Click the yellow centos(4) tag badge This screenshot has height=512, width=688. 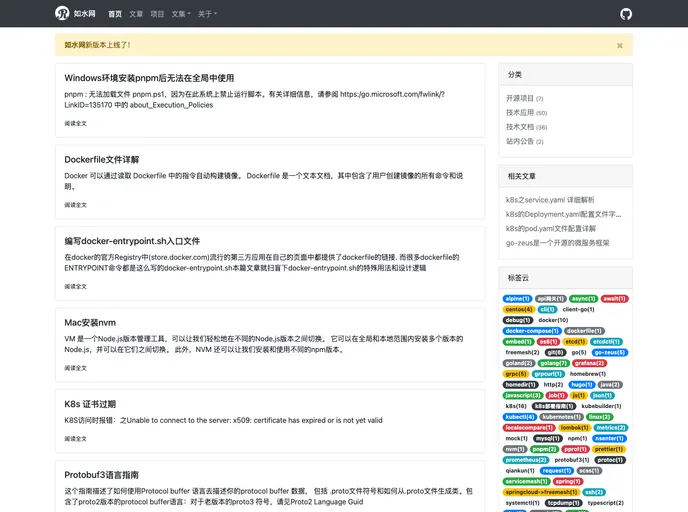[519, 309]
